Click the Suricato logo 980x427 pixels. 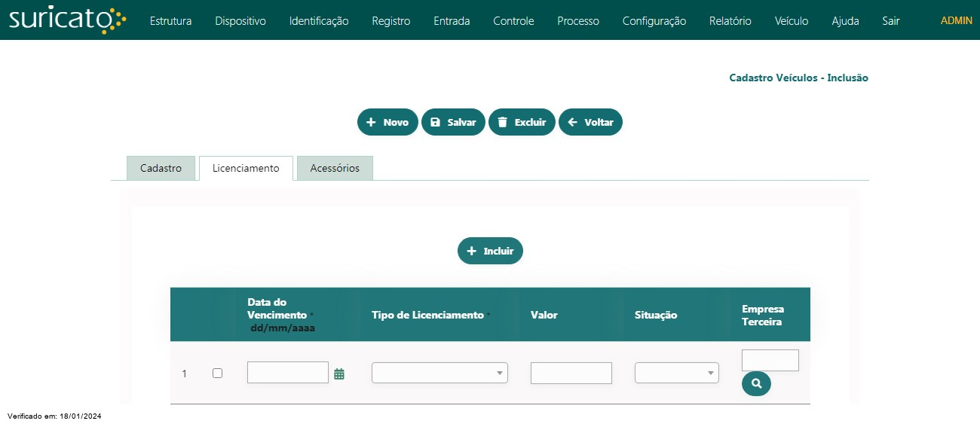point(67,20)
